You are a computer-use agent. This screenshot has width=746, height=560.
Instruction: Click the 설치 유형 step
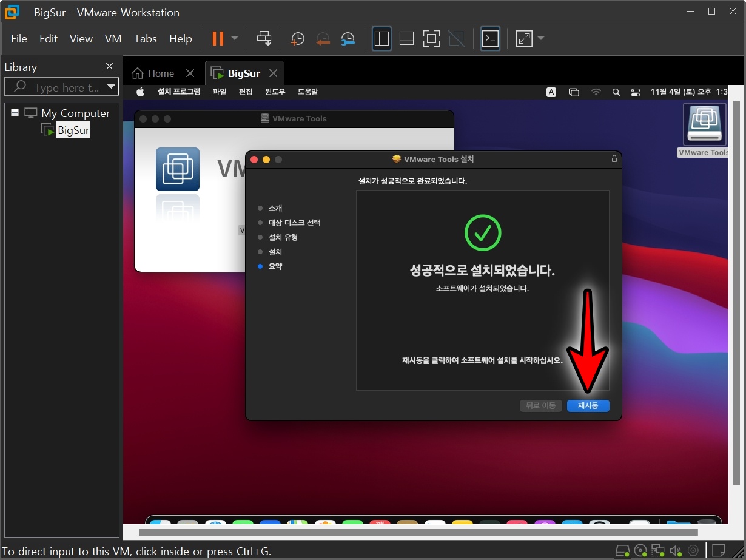click(283, 237)
